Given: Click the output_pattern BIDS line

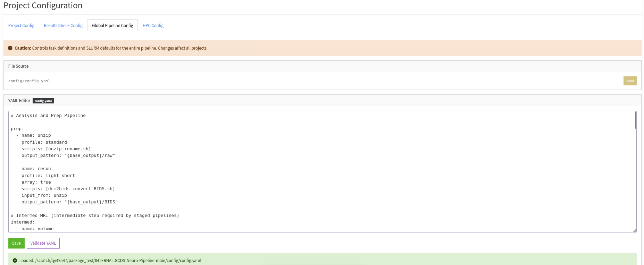Looking at the screenshot, I should [69, 202].
